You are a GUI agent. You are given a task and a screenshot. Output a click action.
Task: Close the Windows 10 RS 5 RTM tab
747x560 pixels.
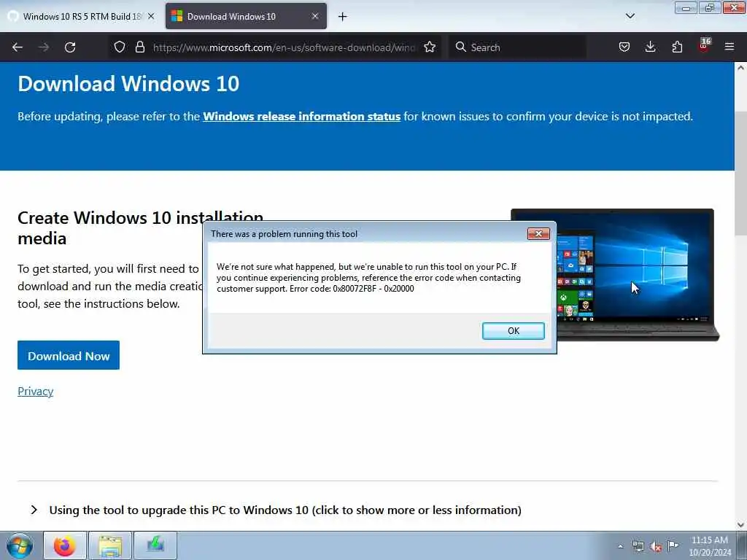pyautogui.click(x=151, y=16)
